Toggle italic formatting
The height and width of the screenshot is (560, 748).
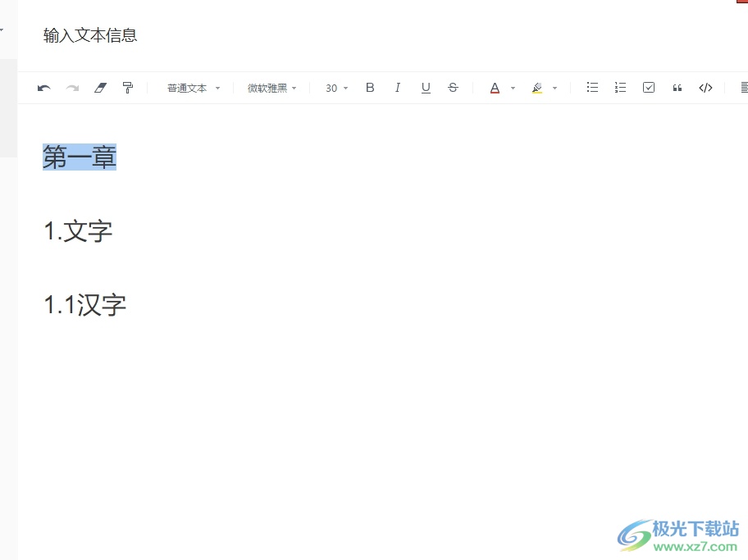point(397,88)
